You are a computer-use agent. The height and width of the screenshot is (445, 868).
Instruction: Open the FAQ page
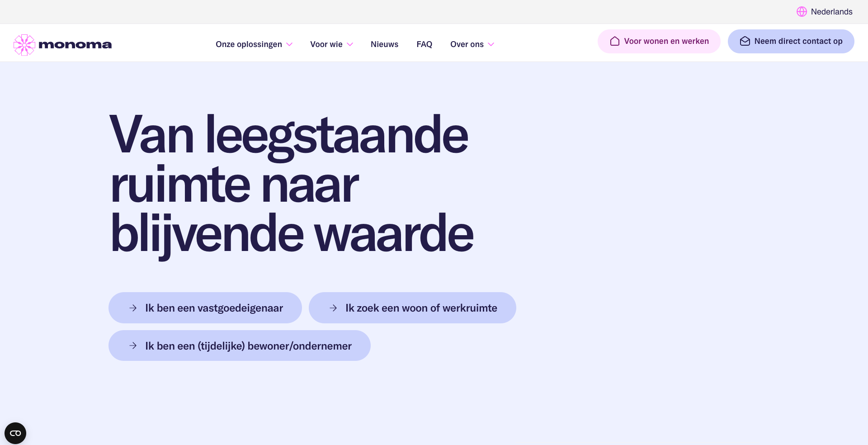(424, 44)
